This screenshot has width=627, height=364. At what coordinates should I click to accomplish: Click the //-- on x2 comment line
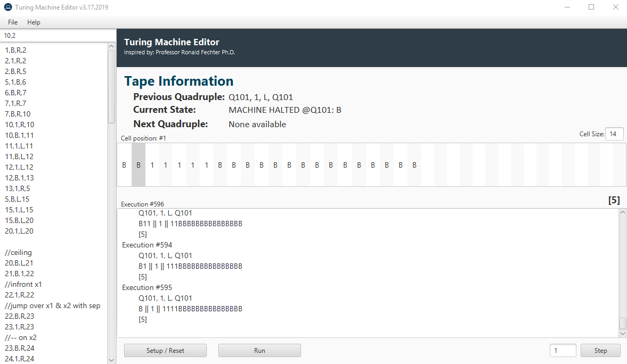20,337
